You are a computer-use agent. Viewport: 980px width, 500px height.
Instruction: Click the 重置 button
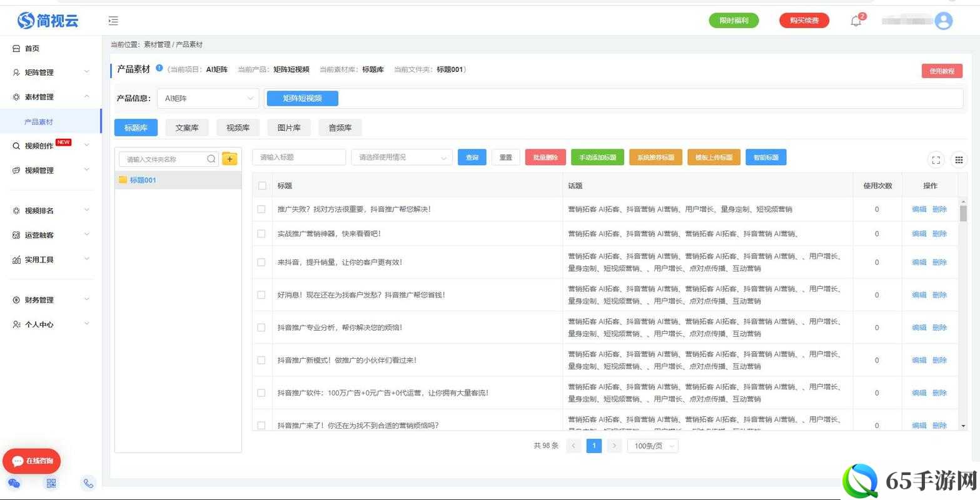506,157
